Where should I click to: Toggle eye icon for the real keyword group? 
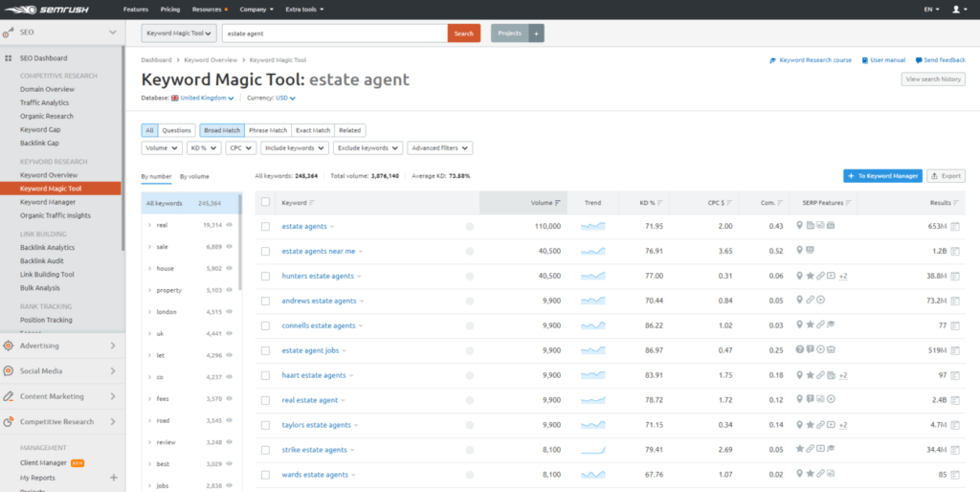[230, 225]
